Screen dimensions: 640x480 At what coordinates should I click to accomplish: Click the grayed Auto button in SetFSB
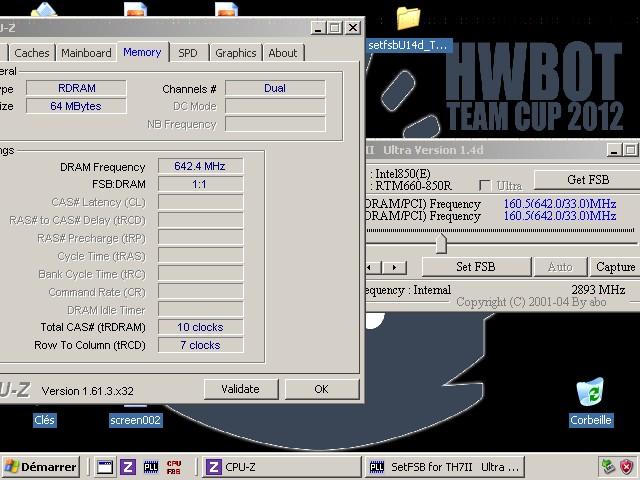(x=560, y=267)
